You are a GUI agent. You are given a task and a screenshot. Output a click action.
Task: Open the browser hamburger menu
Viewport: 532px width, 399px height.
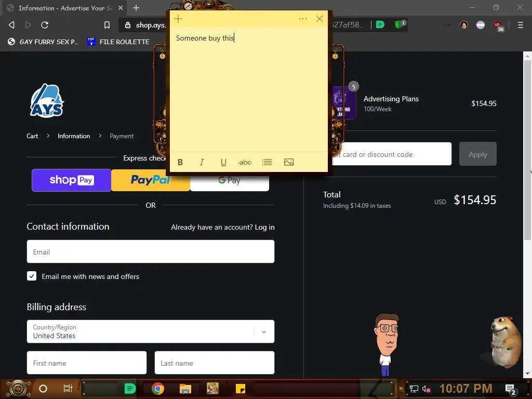(520, 25)
